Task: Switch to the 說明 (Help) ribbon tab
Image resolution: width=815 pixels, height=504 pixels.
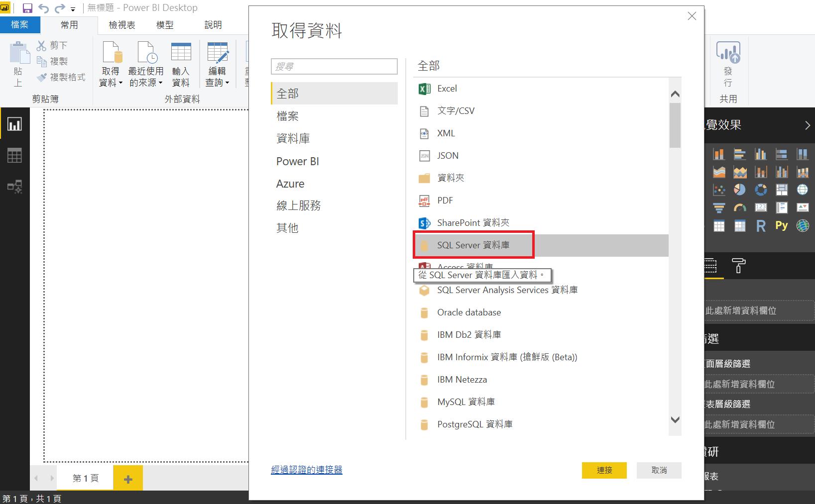Action: pos(213,24)
